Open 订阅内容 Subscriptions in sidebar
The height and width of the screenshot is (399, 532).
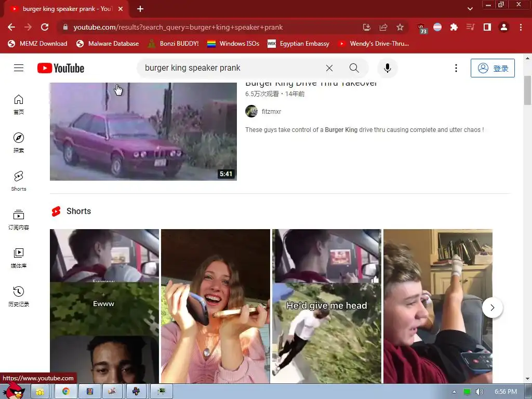pyautogui.click(x=19, y=220)
